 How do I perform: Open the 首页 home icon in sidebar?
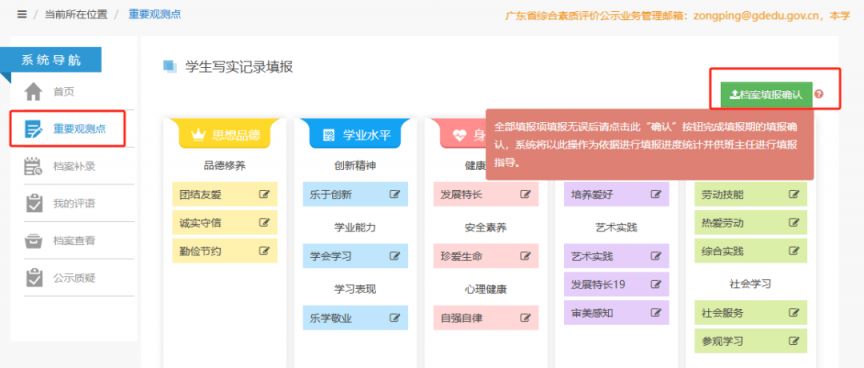coord(34,92)
